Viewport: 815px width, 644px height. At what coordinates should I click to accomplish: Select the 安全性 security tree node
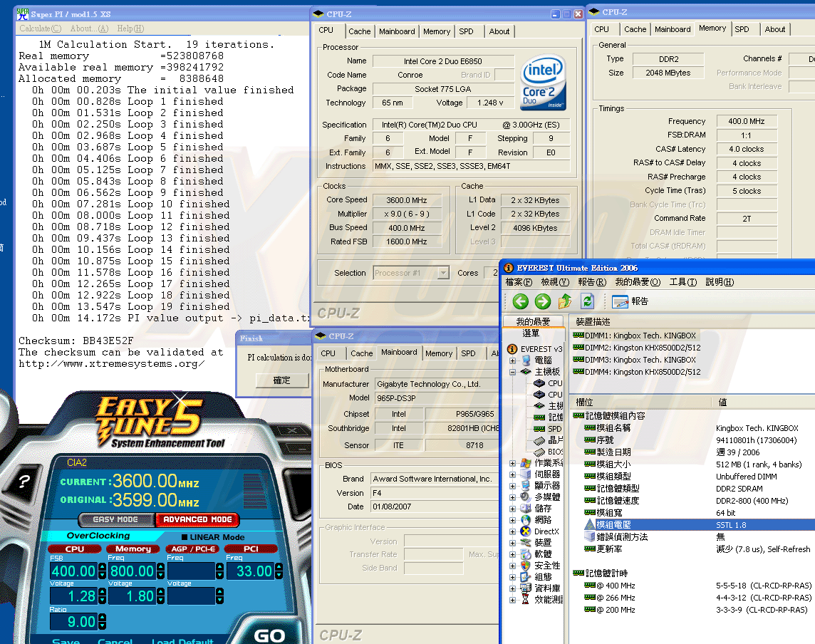pos(541,566)
